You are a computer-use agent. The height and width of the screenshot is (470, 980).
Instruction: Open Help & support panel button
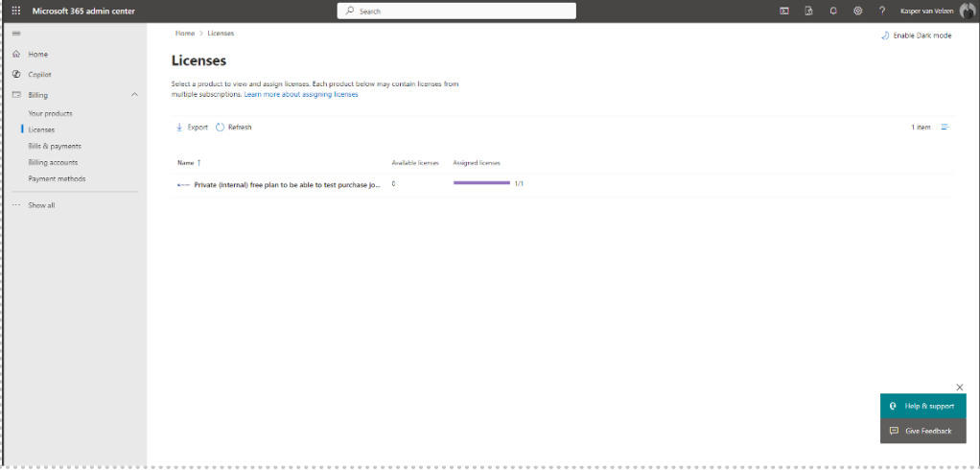(923, 406)
